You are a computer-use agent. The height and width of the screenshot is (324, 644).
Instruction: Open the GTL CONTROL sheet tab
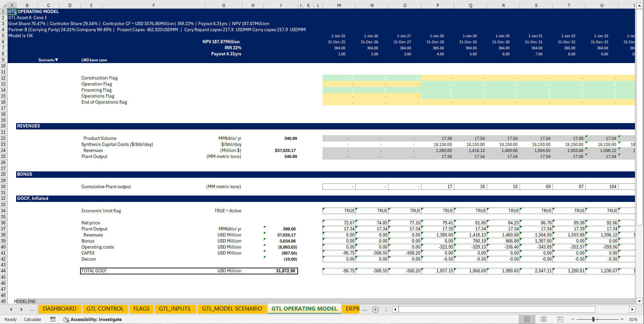pyautogui.click(x=105, y=309)
